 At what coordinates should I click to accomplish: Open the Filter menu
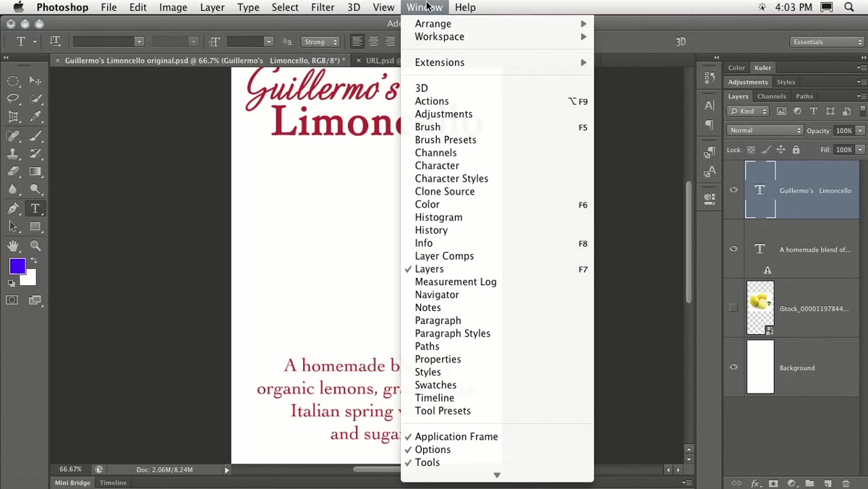323,7
